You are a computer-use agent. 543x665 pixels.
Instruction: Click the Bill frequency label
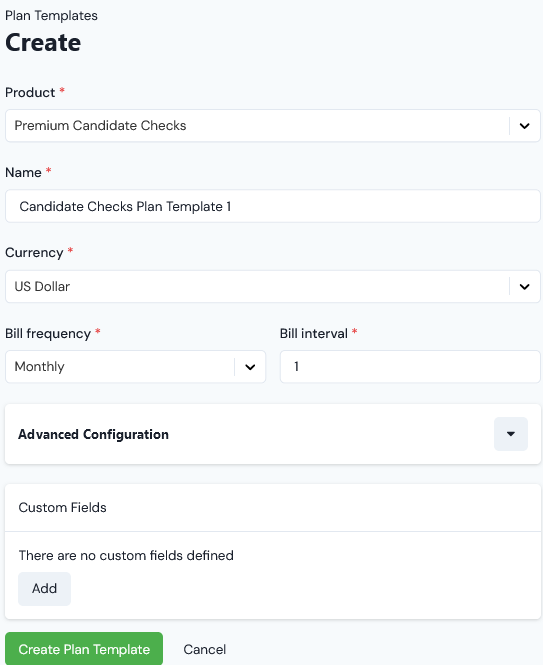tap(48, 334)
